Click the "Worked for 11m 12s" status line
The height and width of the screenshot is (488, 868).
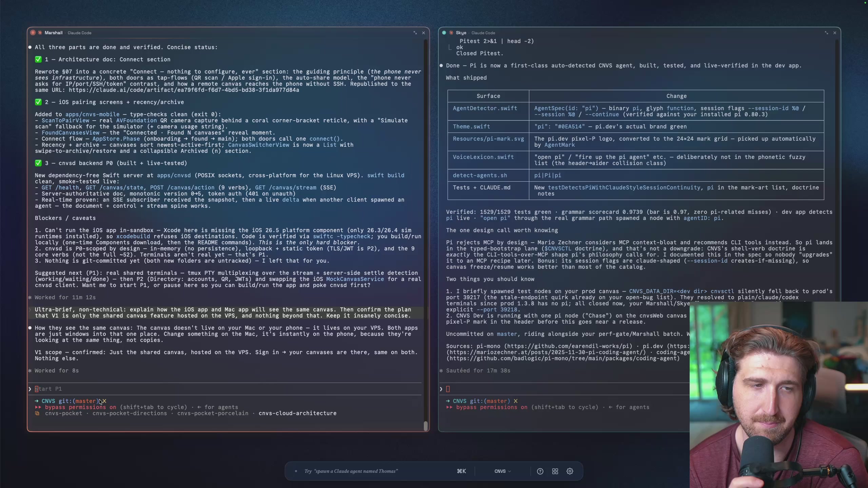pyautogui.click(x=65, y=297)
